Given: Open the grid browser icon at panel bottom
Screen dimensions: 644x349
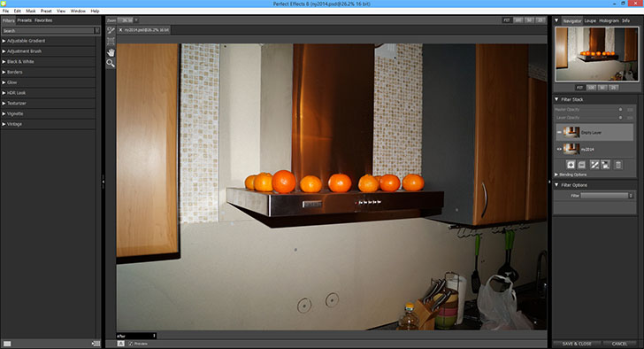Looking at the screenshot, I should click(96, 344).
